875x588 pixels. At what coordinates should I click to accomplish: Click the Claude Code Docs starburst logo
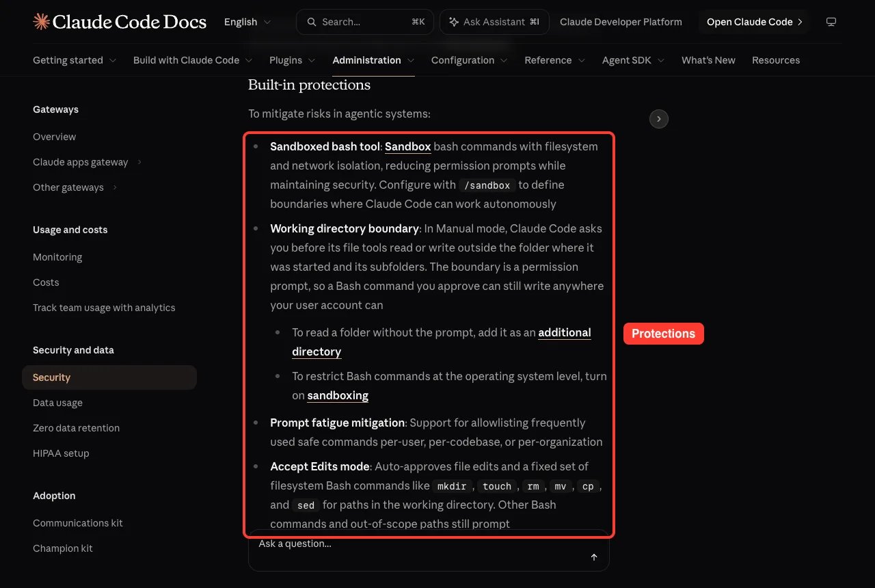pos(41,22)
